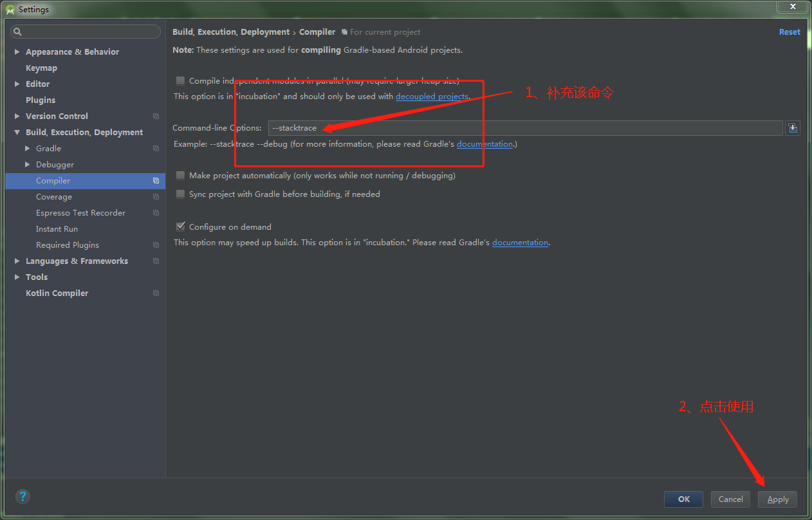Click the Apply button

(x=777, y=499)
